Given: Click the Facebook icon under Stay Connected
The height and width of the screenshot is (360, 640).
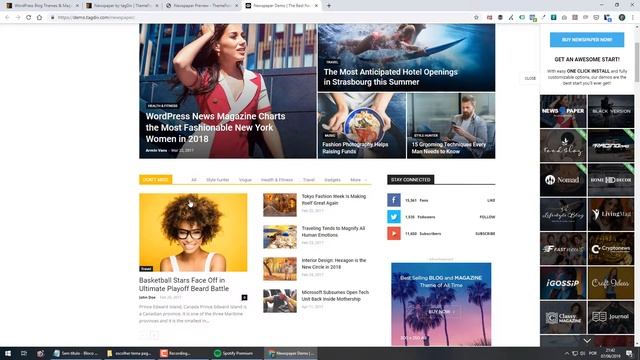Looking at the screenshot, I should (x=393, y=200).
